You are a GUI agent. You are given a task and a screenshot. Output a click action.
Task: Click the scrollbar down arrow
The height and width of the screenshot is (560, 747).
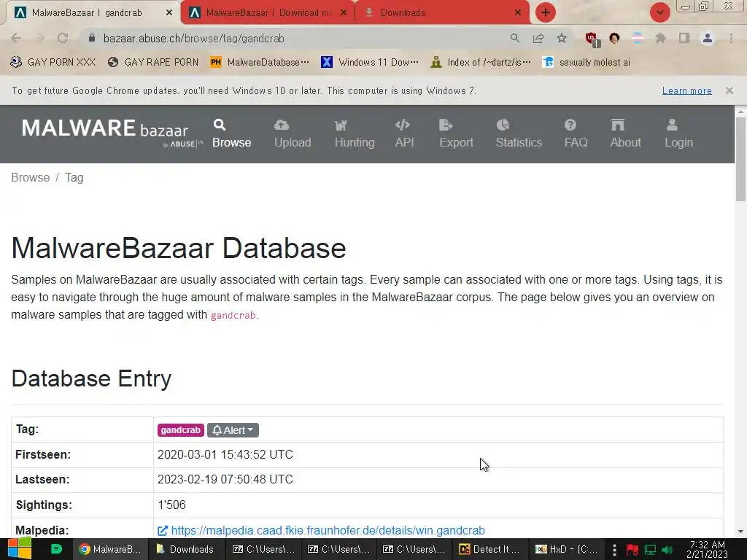[740, 532]
